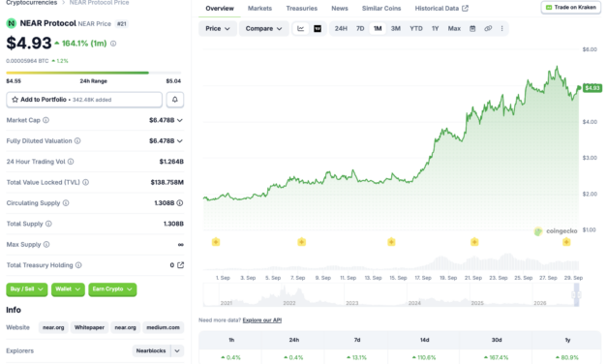Open the Total Value Locked info icon
The width and height of the screenshot is (607, 364).
[x=85, y=182]
